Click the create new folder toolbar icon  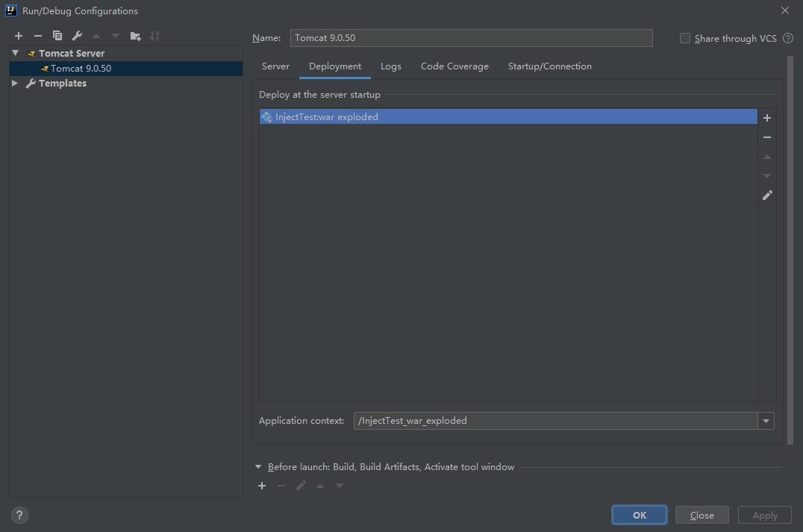tap(135, 36)
